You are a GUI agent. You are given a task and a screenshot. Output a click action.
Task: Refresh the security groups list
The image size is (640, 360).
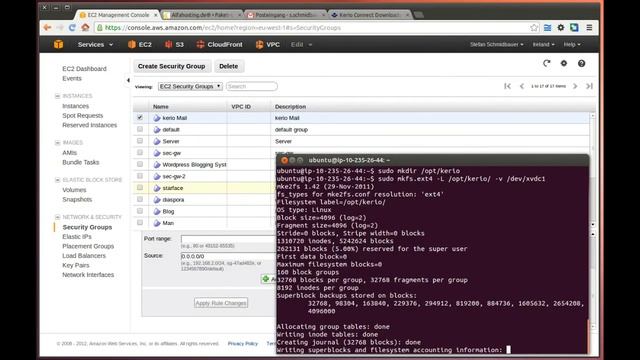[547, 63]
